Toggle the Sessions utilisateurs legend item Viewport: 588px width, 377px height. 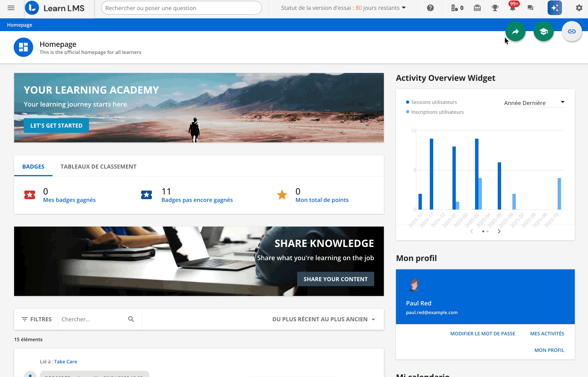pyautogui.click(x=433, y=102)
